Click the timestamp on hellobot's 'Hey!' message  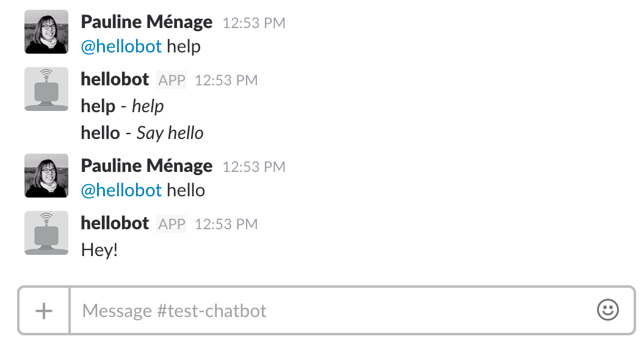click(x=226, y=224)
